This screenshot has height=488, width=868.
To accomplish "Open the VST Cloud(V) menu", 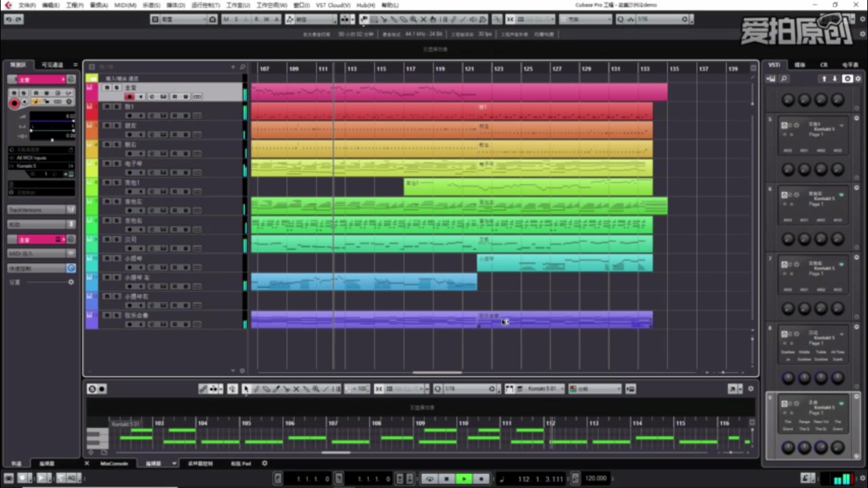I will 333,5.
